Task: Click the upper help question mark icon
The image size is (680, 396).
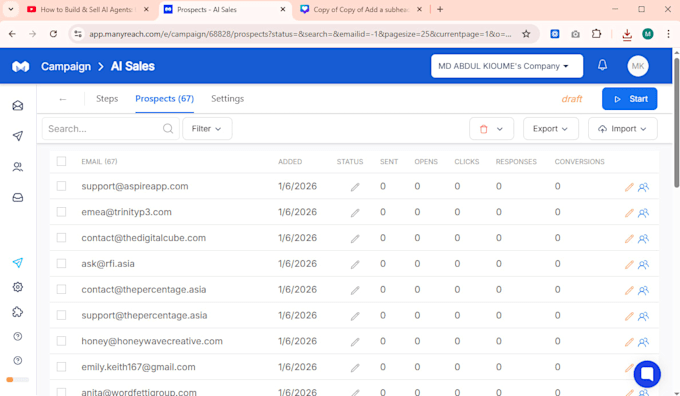Action: [x=18, y=336]
